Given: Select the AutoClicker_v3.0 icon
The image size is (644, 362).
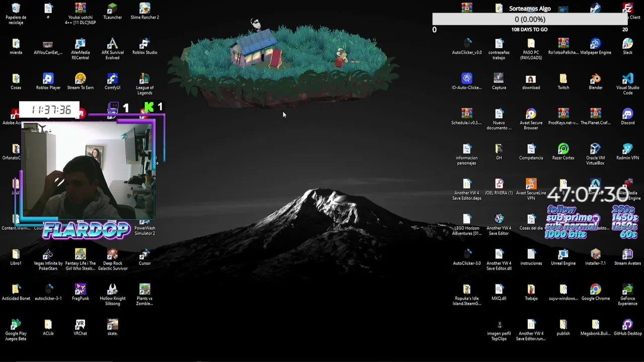Looking at the screenshot, I should [x=466, y=44].
